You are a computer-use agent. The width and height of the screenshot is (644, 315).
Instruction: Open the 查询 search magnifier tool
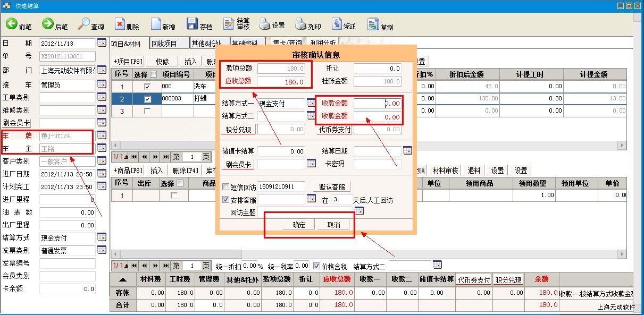coord(85,24)
